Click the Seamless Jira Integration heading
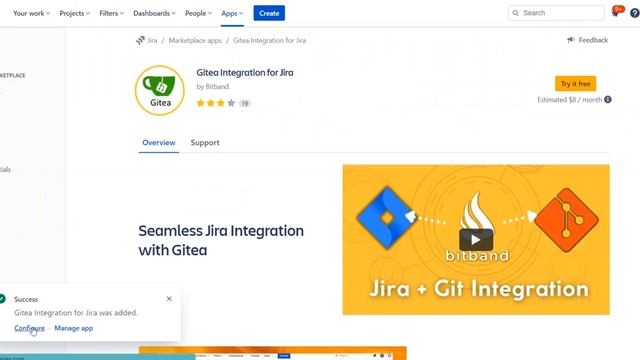640x360 pixels. 221,240
